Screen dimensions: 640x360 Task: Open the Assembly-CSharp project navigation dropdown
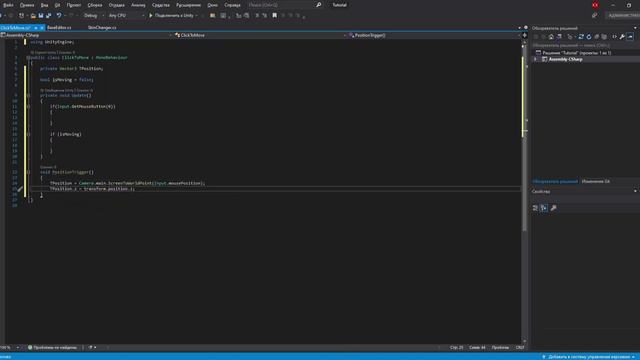coord(87,35)
